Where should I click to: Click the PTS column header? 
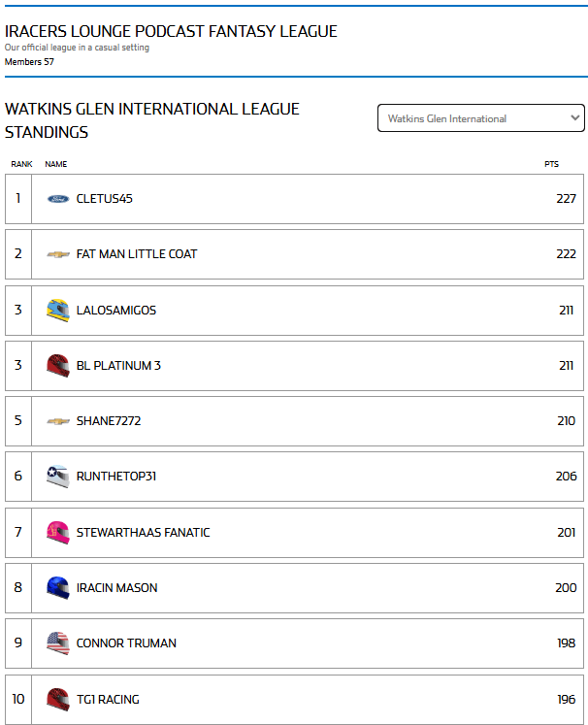pos(551,164)
